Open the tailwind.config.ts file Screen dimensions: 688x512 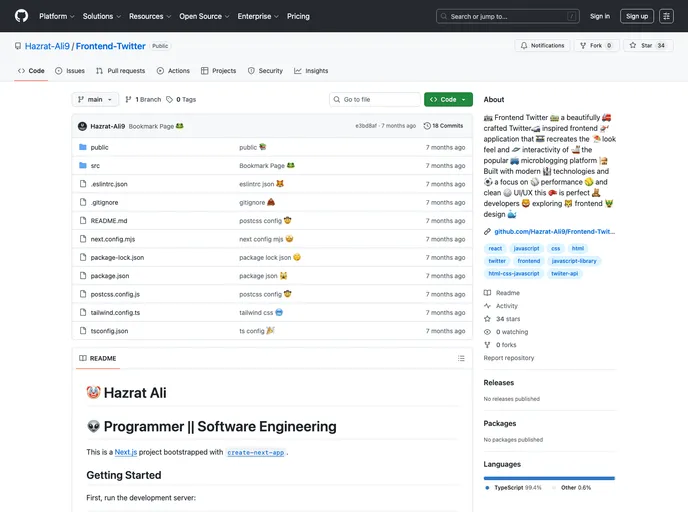pos(115,313)
